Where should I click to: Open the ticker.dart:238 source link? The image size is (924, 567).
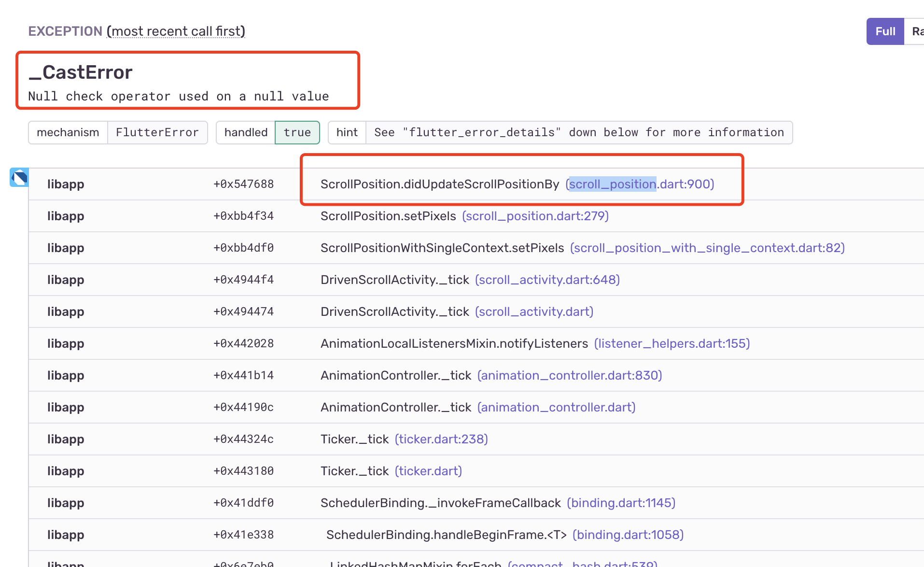pyautogui.click(x=441, y=439)
